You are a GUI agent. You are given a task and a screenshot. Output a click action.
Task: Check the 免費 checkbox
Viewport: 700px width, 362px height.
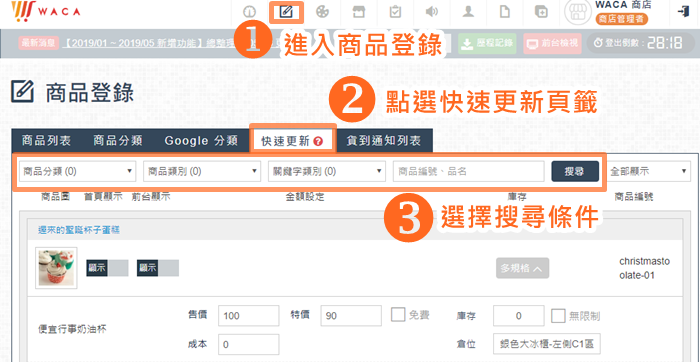point(398,315)
